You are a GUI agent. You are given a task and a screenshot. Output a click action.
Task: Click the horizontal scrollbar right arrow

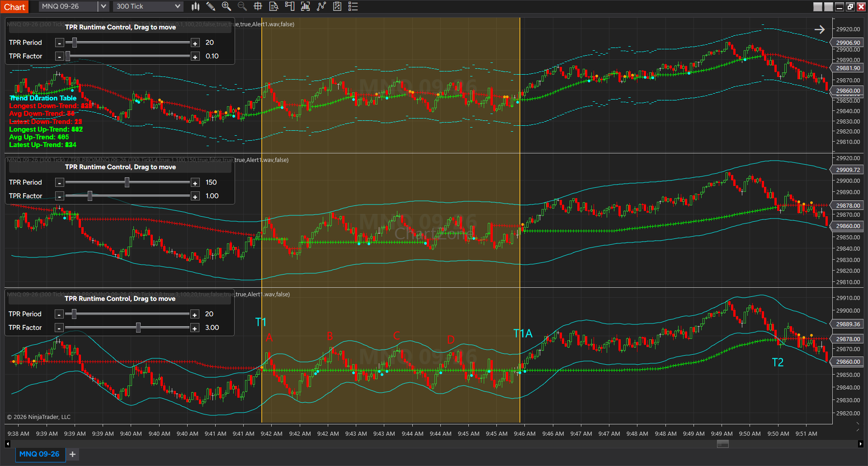860,444
